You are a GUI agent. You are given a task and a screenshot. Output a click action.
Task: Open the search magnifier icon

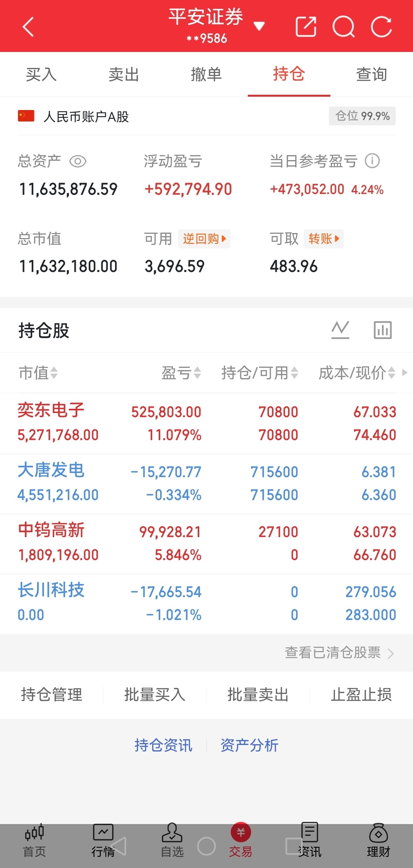click(x=344, y=27)
